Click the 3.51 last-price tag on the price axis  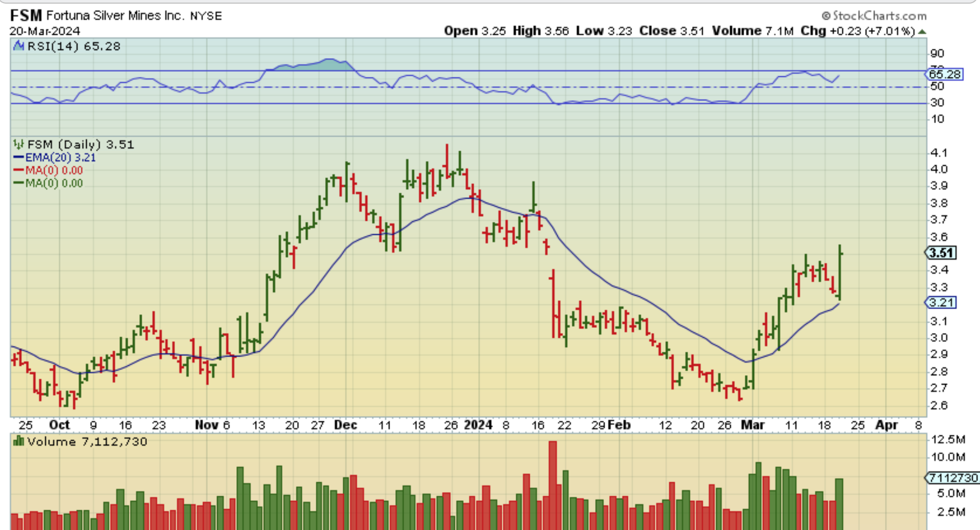pos(941,253)
